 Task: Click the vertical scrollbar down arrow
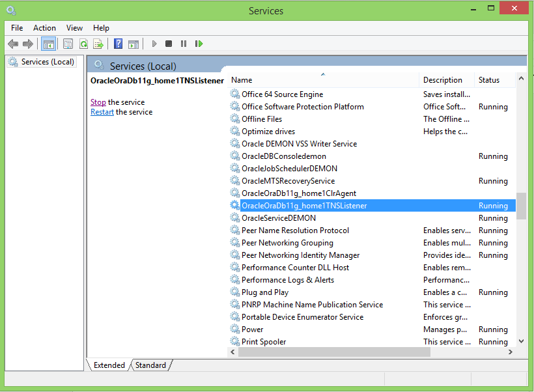[521, 341]
